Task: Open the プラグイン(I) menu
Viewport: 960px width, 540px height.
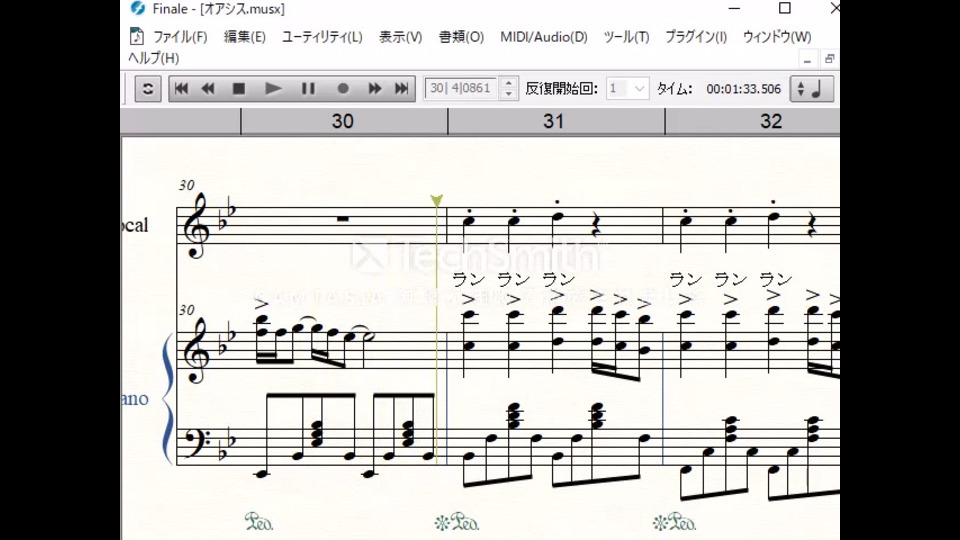Action: [696, 37]
